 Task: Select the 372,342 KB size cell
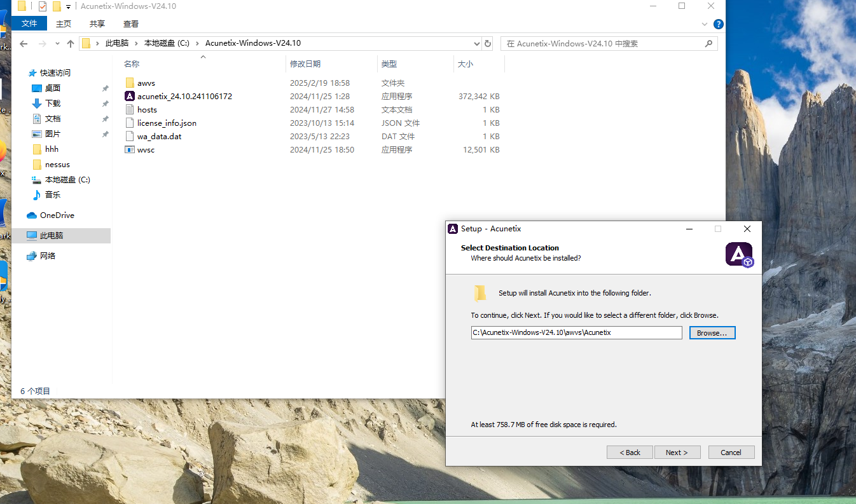pos(479,97)
